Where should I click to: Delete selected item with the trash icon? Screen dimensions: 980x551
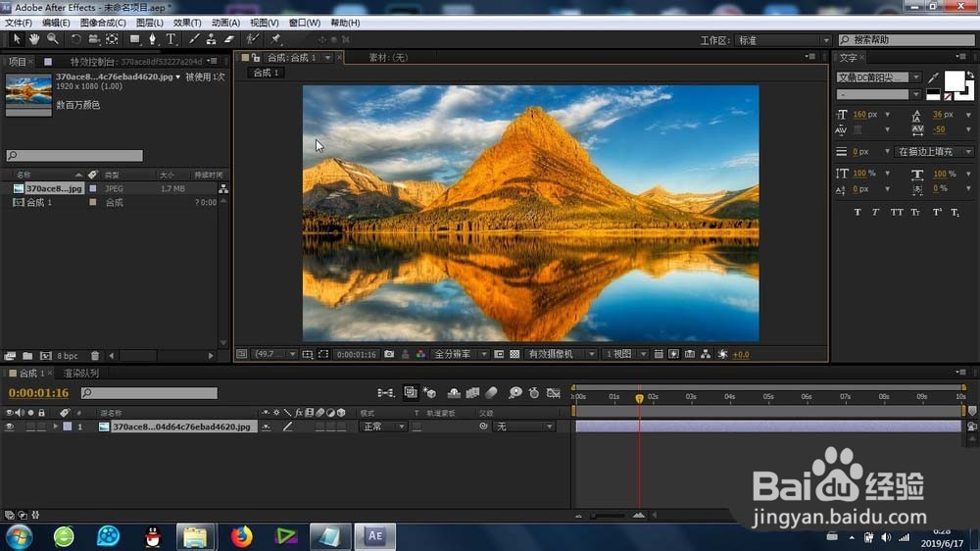(95, 355)
